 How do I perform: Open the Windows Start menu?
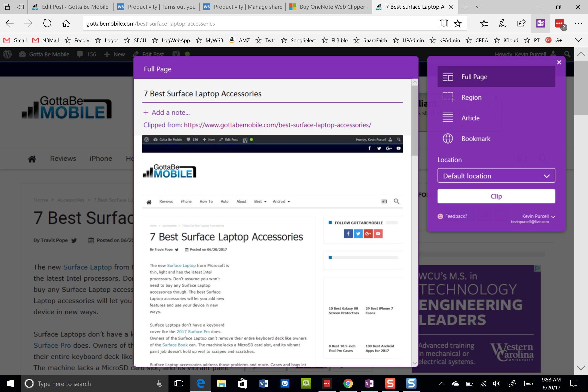pos(10,383)
